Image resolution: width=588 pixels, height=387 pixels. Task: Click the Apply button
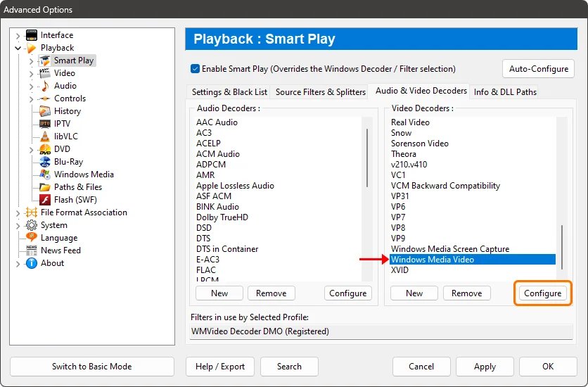pos(485,367)
